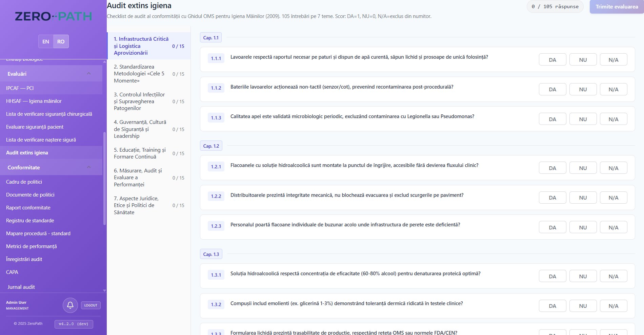Open the notification bell icon
This screenshot has width=644, height=335.
70,305
